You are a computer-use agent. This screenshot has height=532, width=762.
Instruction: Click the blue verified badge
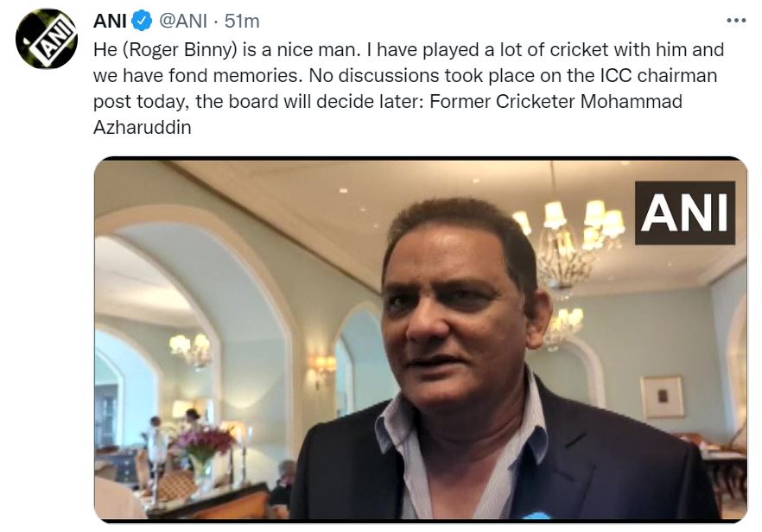[142, 21]
